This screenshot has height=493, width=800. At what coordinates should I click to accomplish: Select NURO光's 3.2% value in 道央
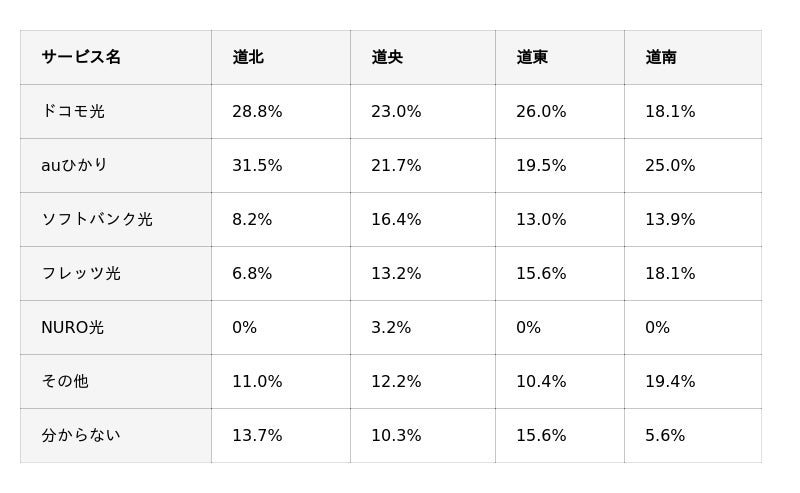(x=391, y=327)
